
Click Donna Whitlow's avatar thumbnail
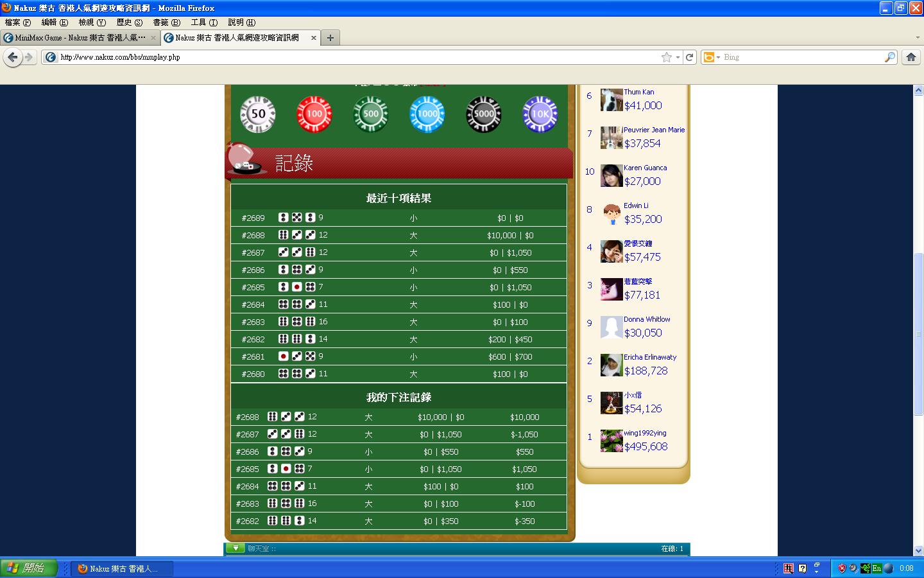point(611,327)
